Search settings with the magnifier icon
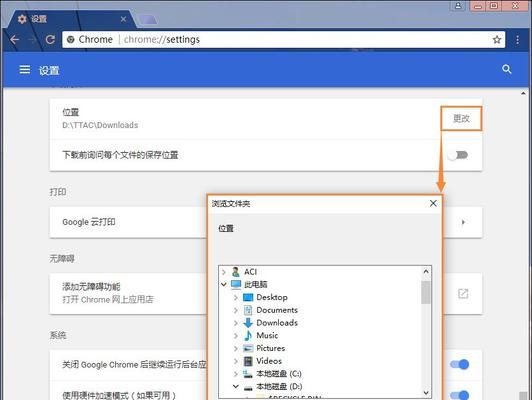Image resolution: width=532 pixels, height=400 pixels. 507,69
